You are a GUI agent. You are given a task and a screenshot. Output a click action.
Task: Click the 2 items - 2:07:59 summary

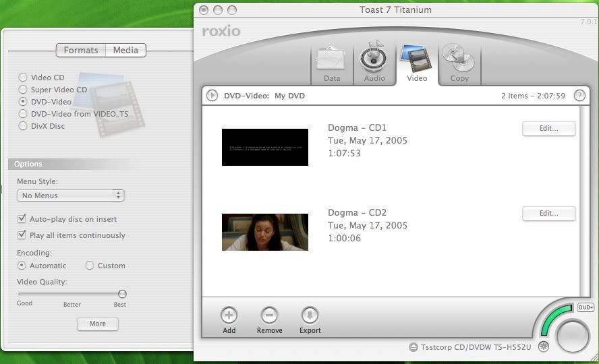tap(533, 96)
